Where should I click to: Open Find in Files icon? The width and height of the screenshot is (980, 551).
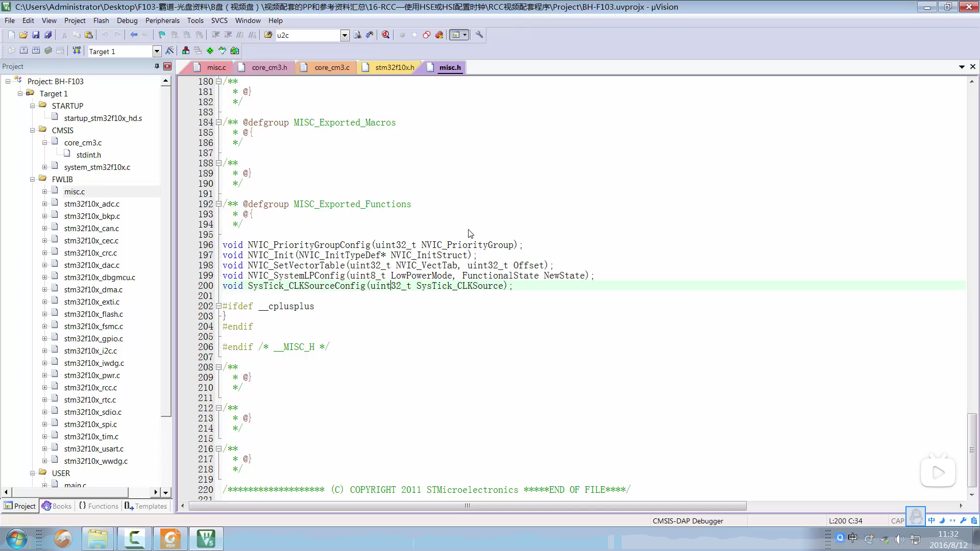[x=268, y=35]
